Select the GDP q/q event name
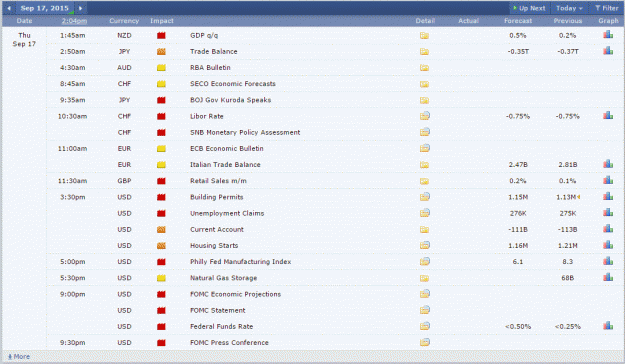 pos(204,35)
